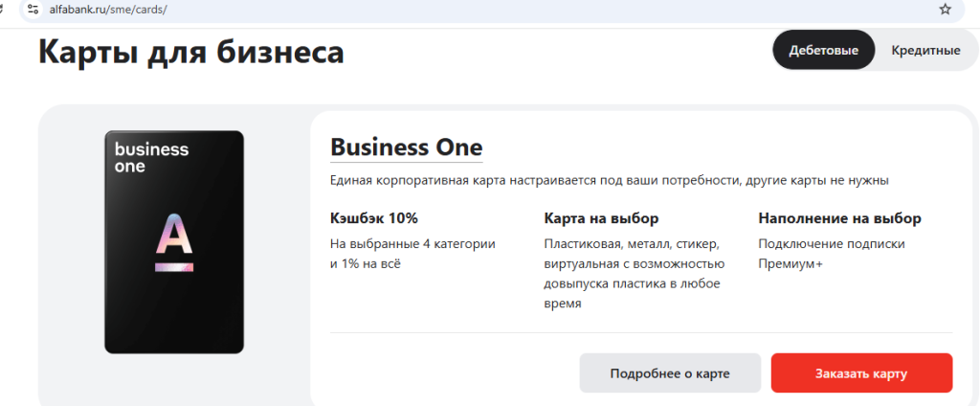Open the Business One card title
Image resolution: width=980 pixels, height=406 pixels.
(406, 148)
